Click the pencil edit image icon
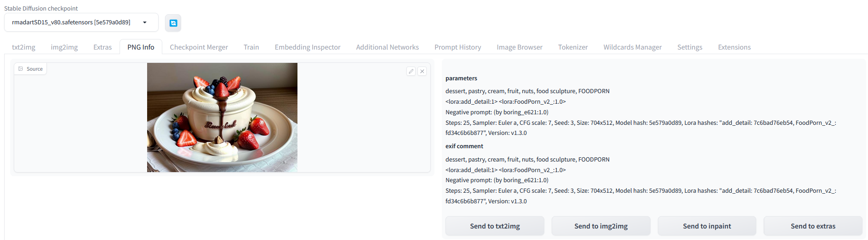The image size is (868, 240). click(411, 71)
